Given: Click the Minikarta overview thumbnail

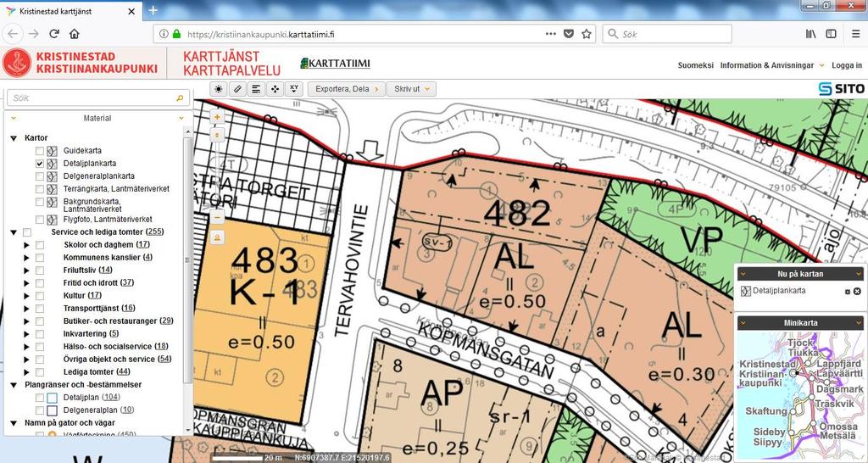Looking at the screenshot, I should pos(800,395).
